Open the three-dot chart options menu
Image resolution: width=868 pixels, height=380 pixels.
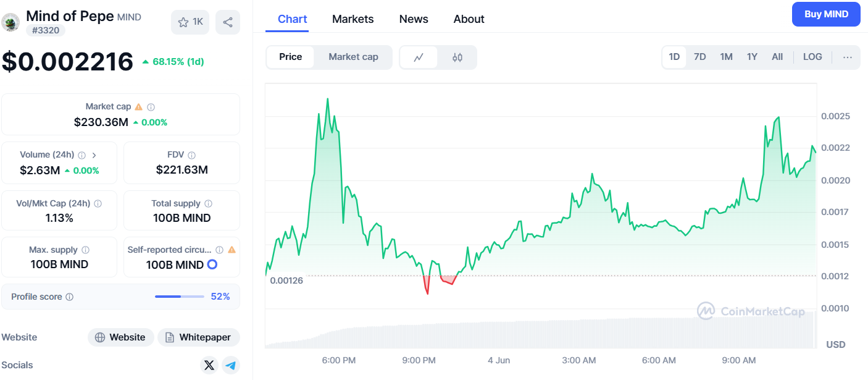click(x=848, y=57)
